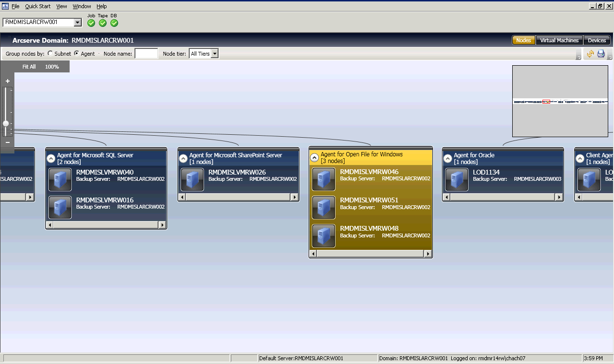Click the zoom out minus icon
The height and width of the screenshot is (364, 614).
click(x=7, y=142)
